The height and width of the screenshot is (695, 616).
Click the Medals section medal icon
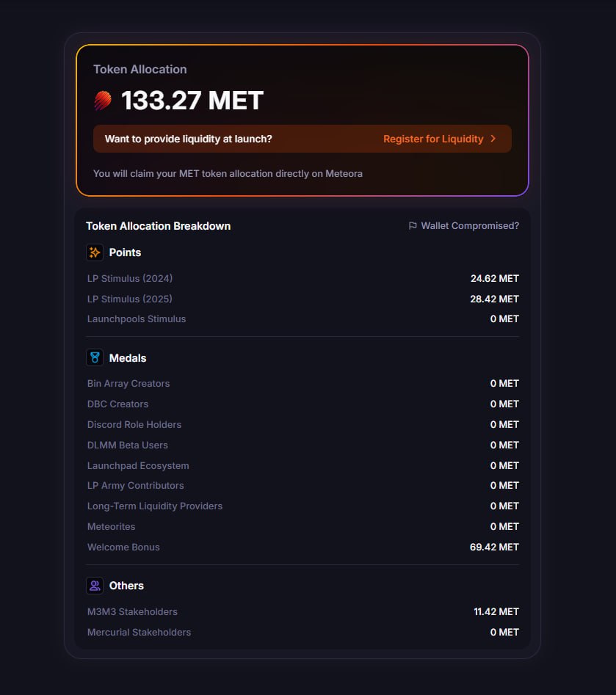(x=95, y=358)
